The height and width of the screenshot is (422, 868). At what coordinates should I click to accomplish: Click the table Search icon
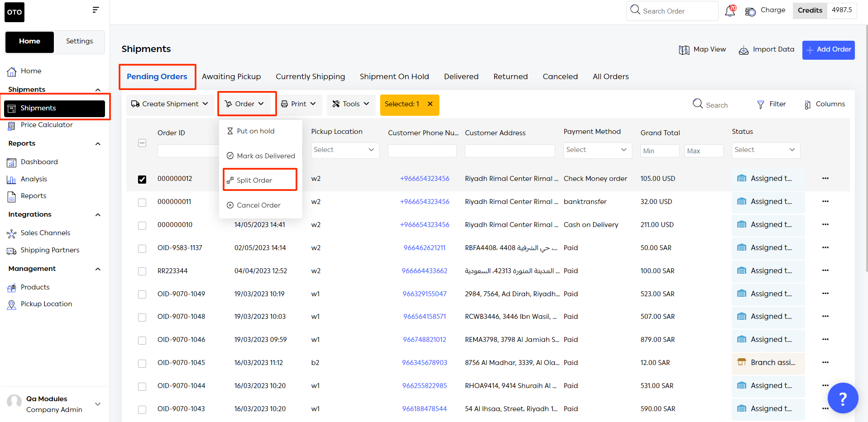pyautogui.click(x=697, y=104)
